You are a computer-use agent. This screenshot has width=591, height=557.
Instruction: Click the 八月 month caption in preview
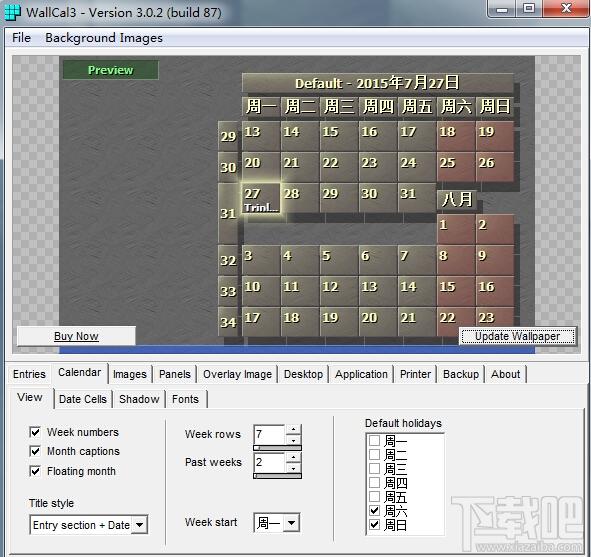[x=457, y=200]
